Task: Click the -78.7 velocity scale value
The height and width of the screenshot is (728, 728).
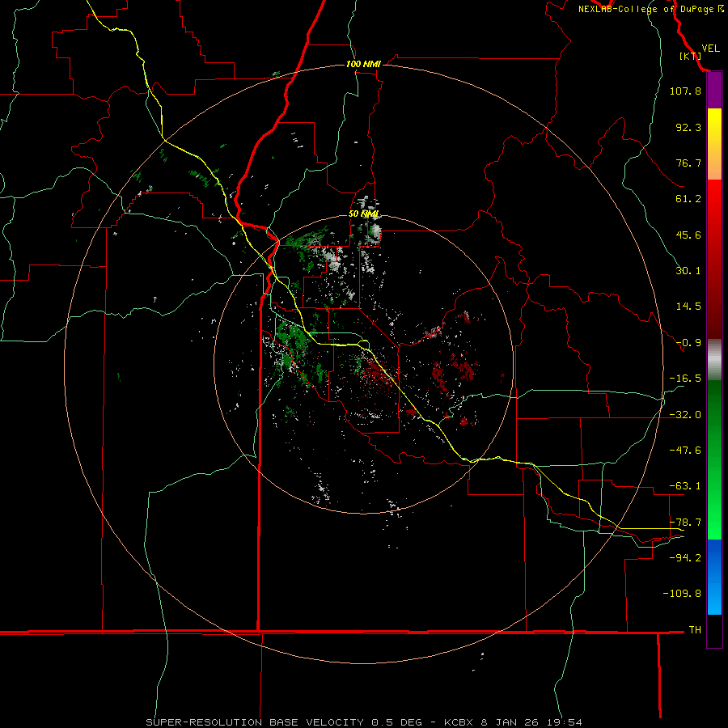Action: 685,523
